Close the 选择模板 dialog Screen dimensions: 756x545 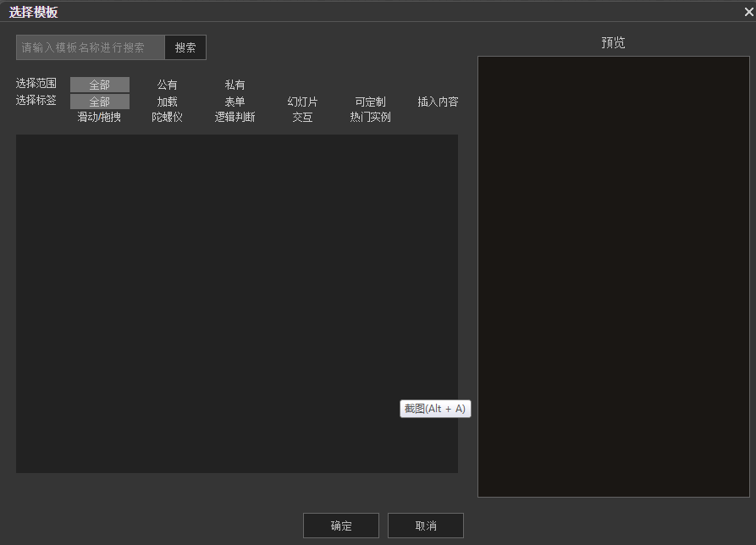748,12
